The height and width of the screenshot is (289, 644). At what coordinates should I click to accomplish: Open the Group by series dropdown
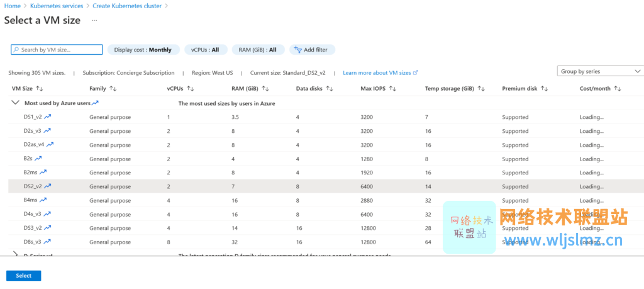(601, 71)
